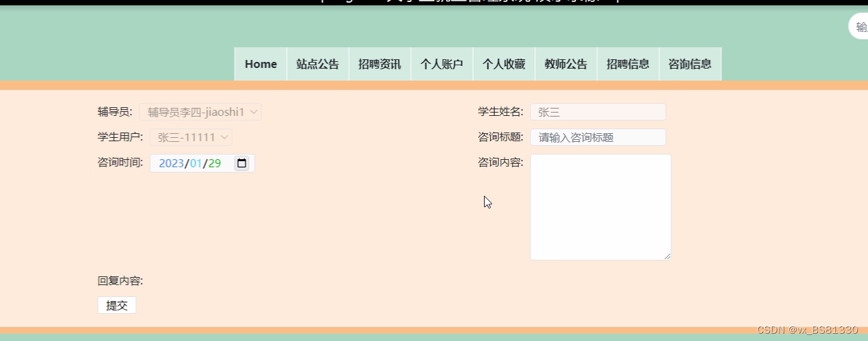Select the 学生用户 label text

coord(120,137)
